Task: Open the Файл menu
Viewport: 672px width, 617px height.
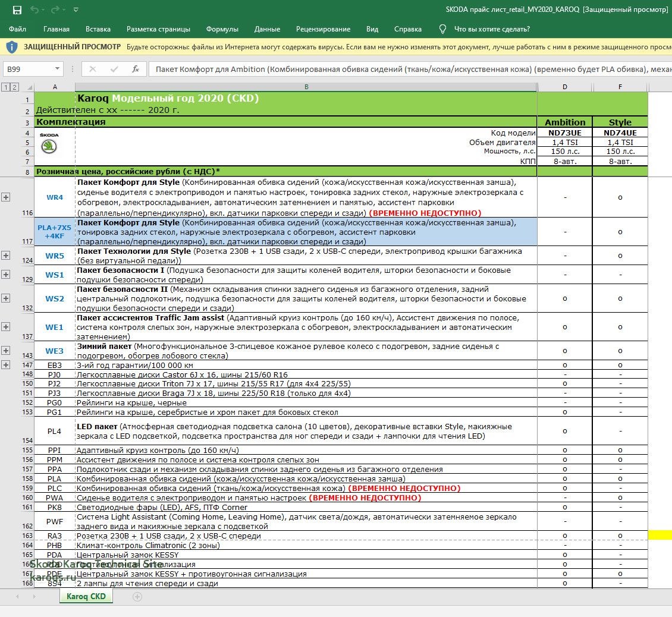Action: coord(18,29)
